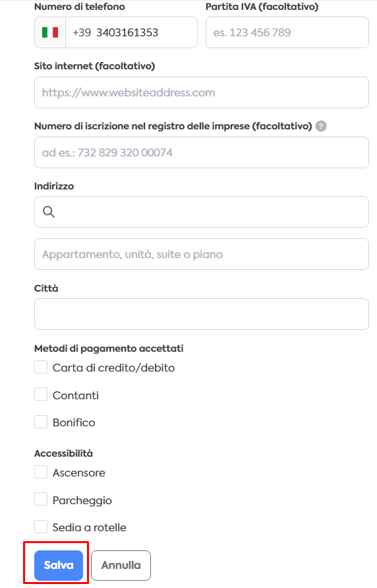
Task: Click the registro delle imprese number field
Action: [x=202, y=152]
